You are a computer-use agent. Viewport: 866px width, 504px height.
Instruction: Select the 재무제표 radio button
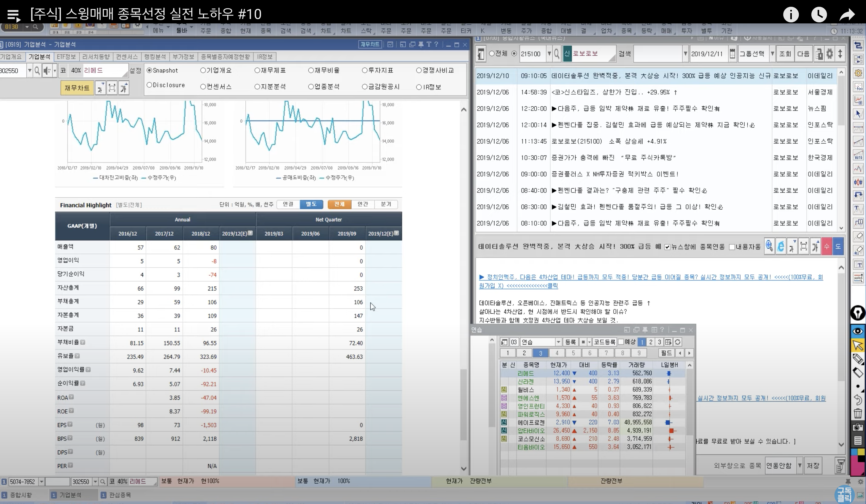click(257, 70)
